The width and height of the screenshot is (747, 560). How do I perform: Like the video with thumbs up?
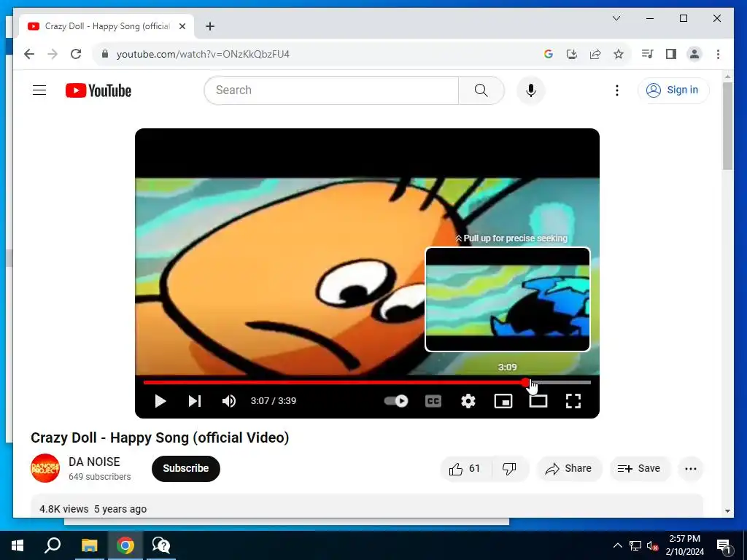coord(465,469)
